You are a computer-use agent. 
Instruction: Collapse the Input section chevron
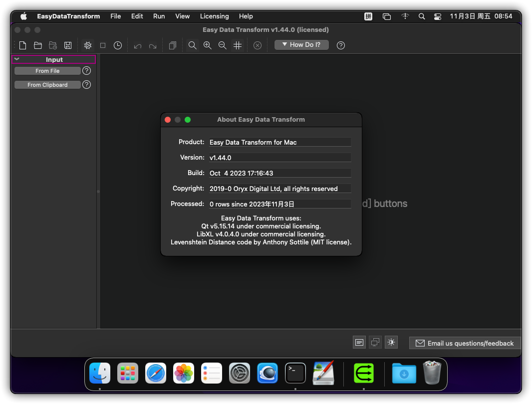coord(16,59)
